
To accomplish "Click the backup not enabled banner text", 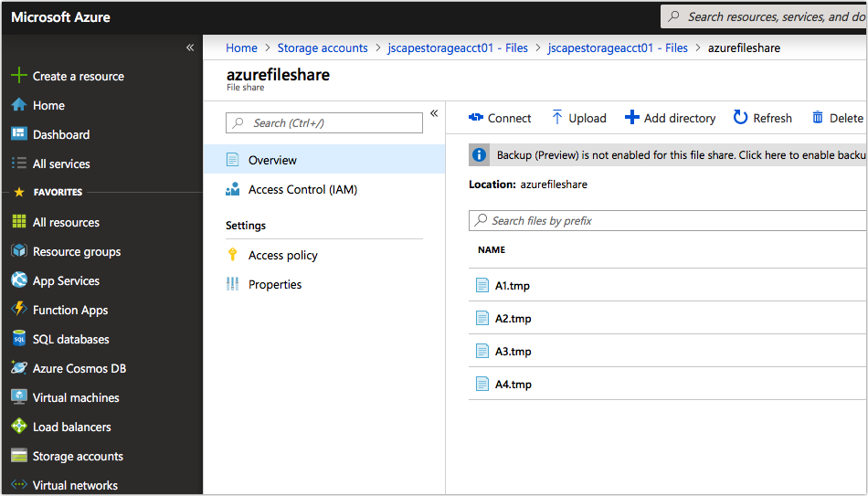I will (x=681, y=155).
